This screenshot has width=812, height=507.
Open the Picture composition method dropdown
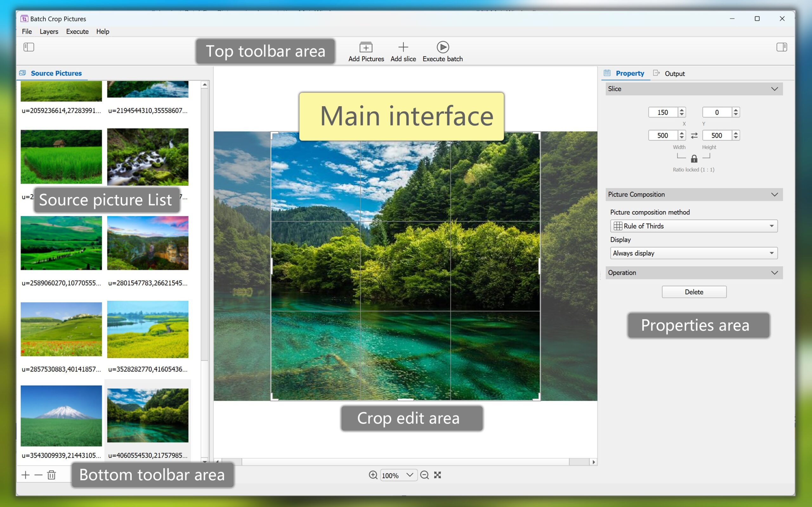(694, 226)
